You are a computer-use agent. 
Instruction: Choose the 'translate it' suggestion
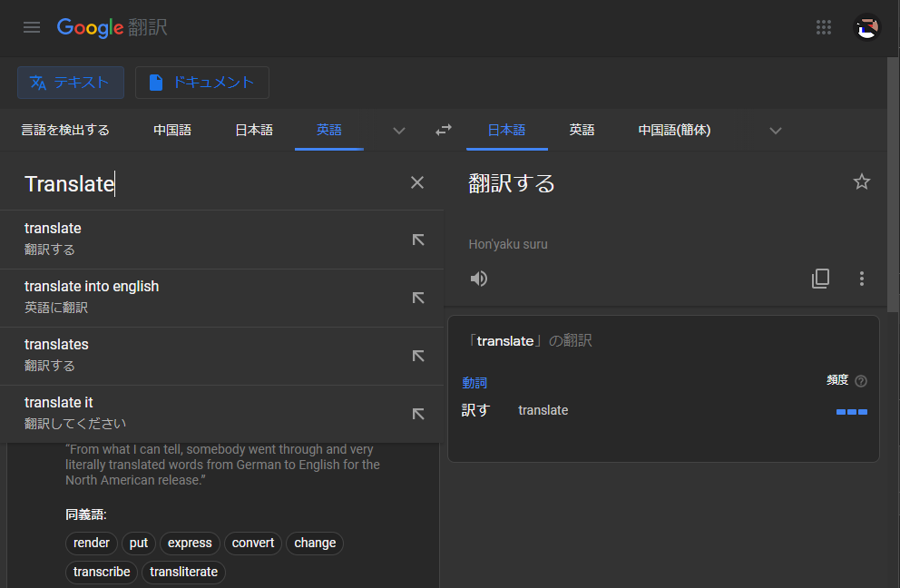coord(221,414)
